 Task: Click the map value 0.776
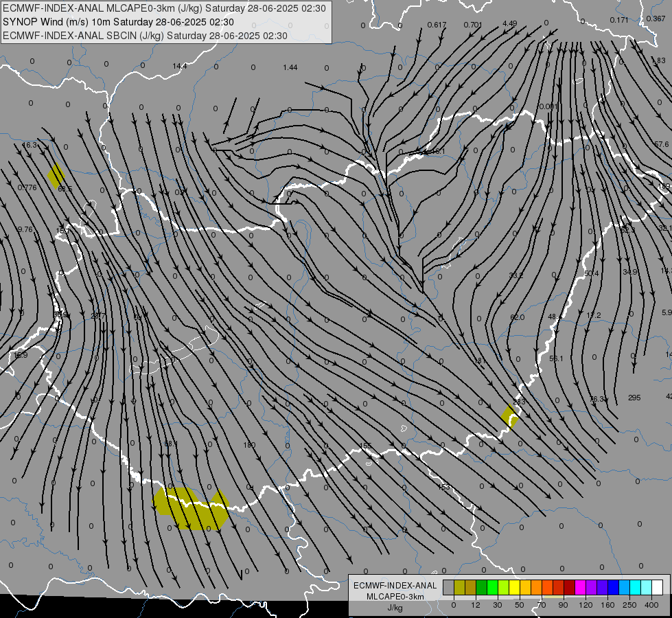click(x=27, y=187)
